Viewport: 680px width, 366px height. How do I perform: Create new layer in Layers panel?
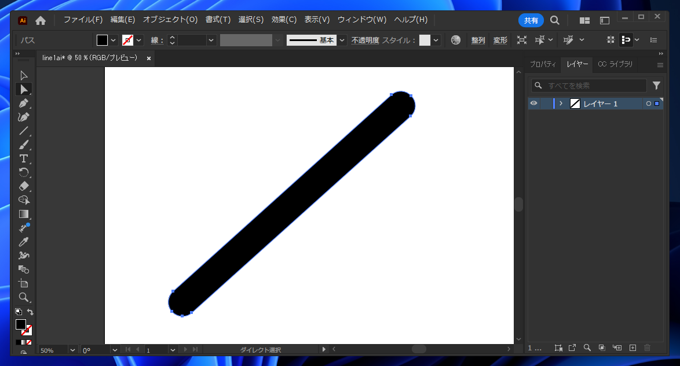coord(633,347)
